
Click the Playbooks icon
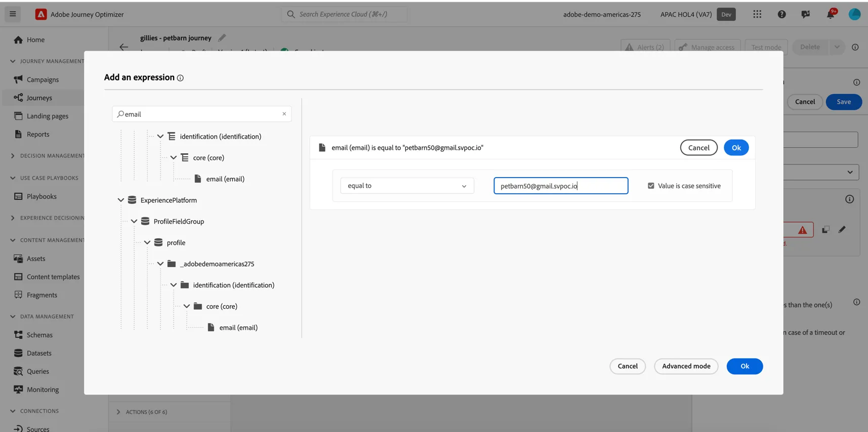(18, 196)
